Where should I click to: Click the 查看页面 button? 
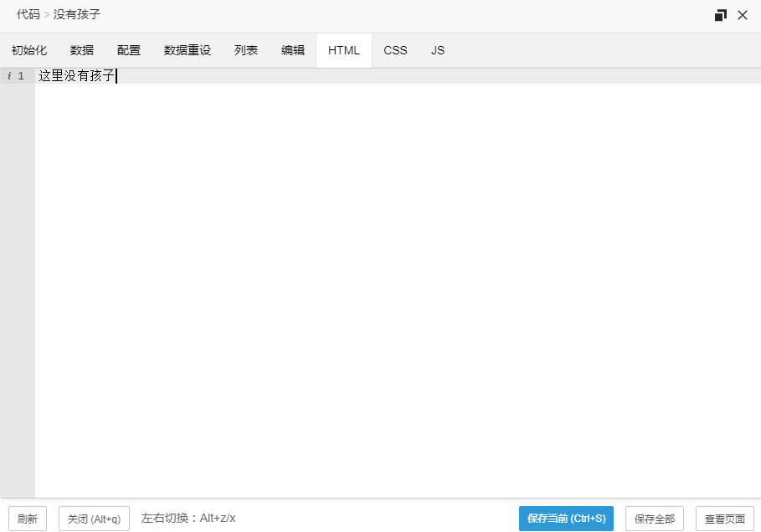pyautogui.click(x=725, y=519)
